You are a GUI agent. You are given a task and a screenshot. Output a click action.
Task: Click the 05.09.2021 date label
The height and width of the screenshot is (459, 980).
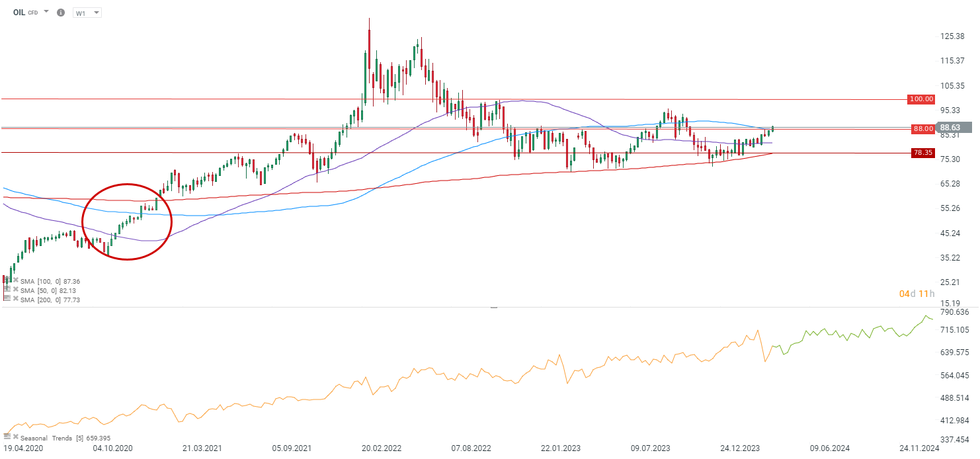(291, 449)
